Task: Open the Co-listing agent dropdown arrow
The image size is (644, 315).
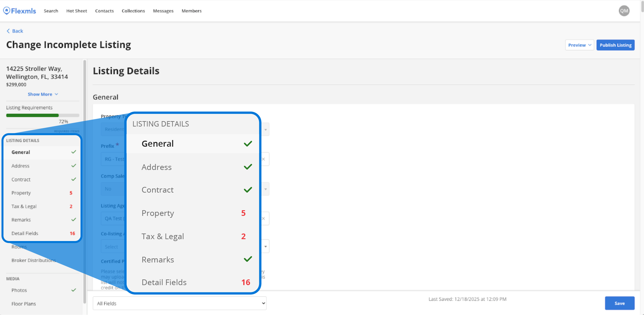Action: tap(266, 246)
